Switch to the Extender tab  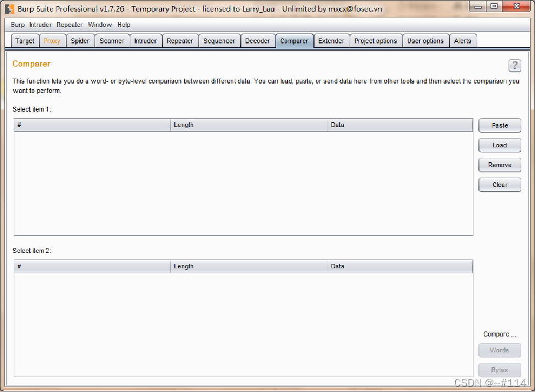point(332,41)
